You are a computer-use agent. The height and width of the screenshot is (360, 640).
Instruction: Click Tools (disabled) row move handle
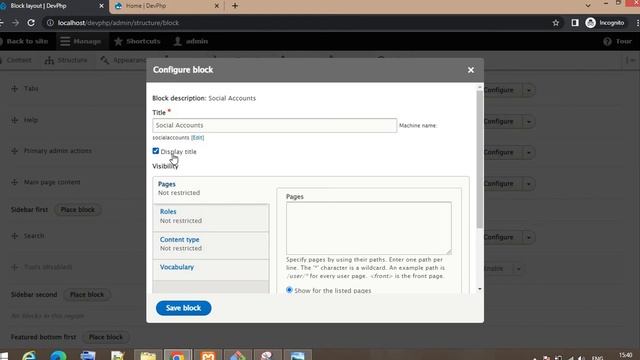click(x=15, y=267)
